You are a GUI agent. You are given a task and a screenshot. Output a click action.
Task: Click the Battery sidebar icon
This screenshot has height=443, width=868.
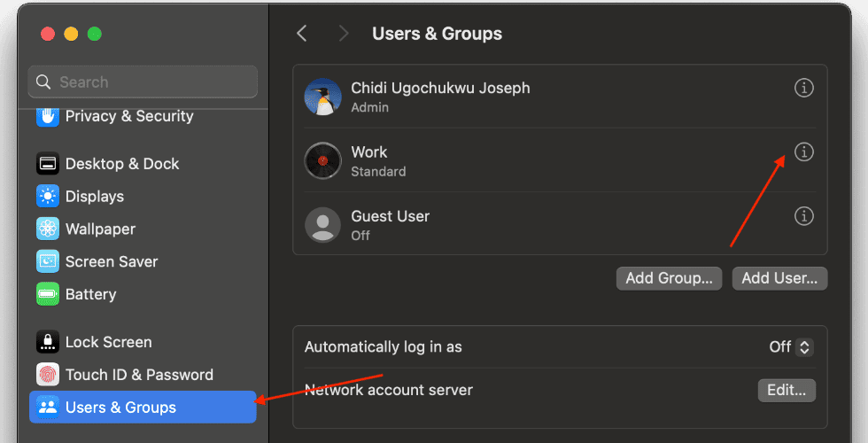(48, 294)
